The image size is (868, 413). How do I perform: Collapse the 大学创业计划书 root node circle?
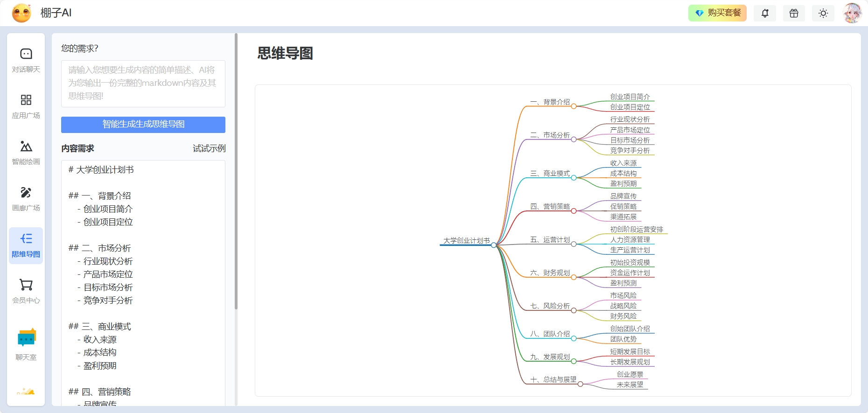[x=494, y=245]
